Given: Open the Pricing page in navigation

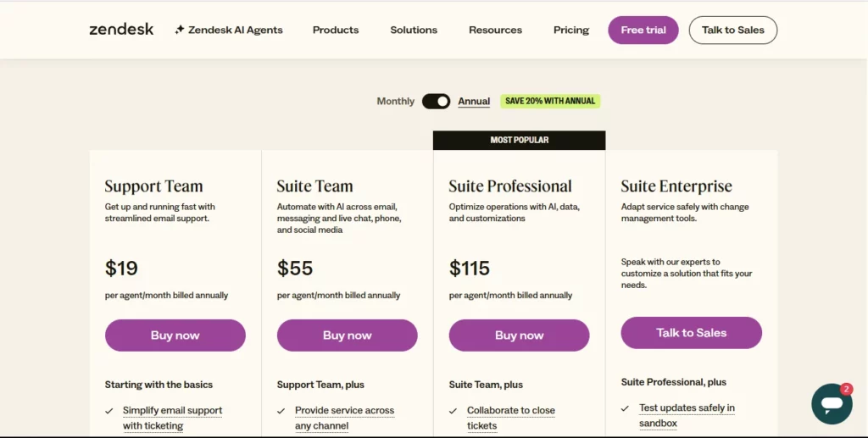Looking at the screenshot, I should [571, 30].
